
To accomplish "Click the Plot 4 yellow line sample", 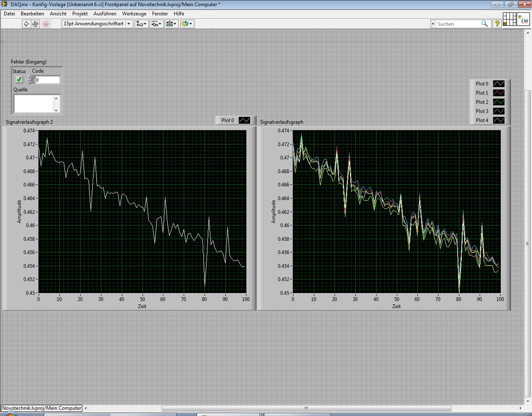I will [x=499, y=120].
